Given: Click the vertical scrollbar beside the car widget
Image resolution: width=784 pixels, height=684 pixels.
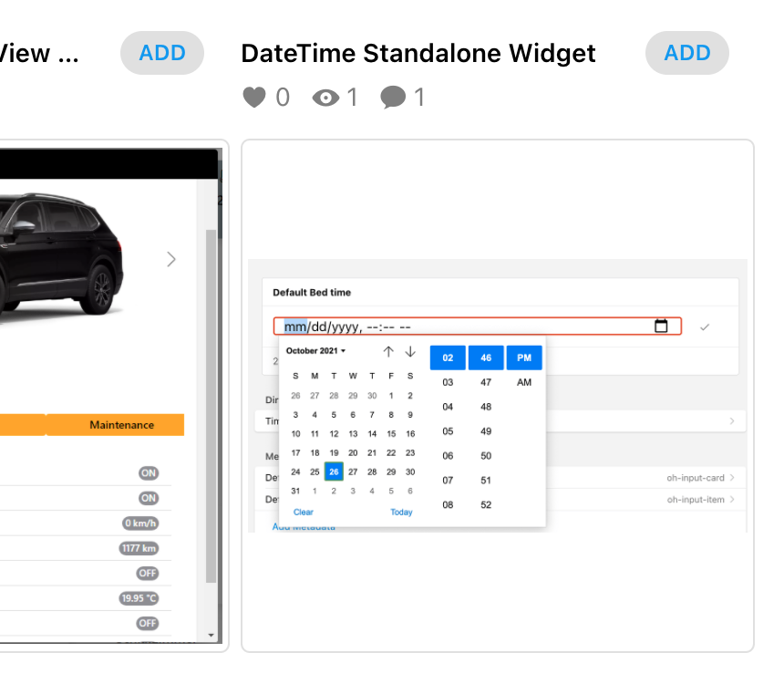Looking at the screenshot, I should tap(211, 401).
